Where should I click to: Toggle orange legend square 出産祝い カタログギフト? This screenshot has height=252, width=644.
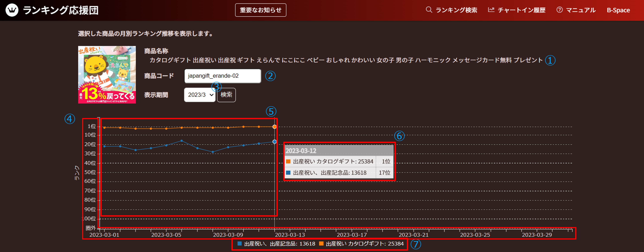coord(321,244)
